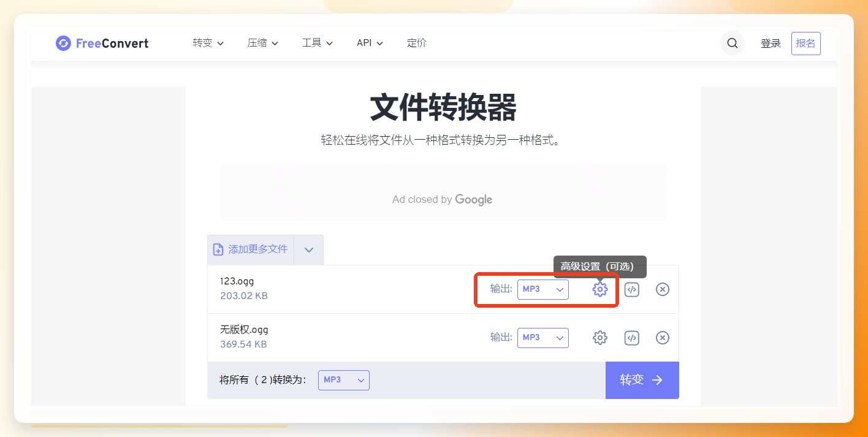The width and height of the screenshot is (868, 437).
Task: Click the file name 无版权.ogg
Action: 244,330
